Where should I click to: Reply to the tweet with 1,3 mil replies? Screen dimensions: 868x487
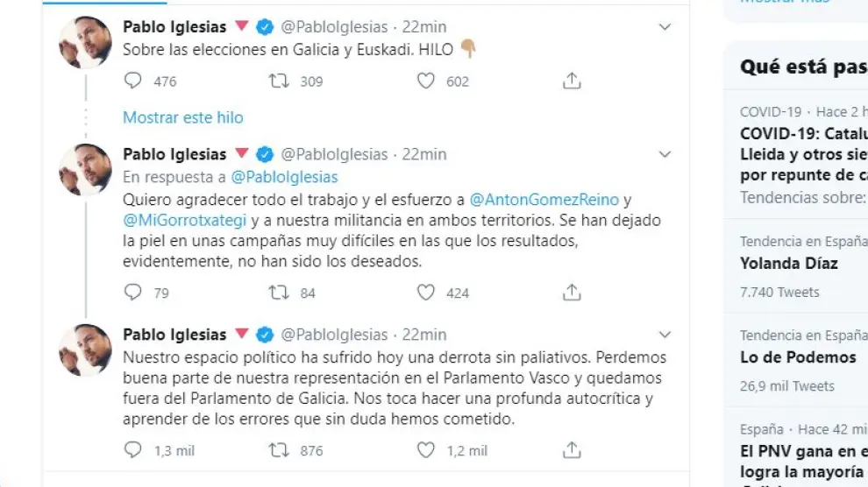133,450
